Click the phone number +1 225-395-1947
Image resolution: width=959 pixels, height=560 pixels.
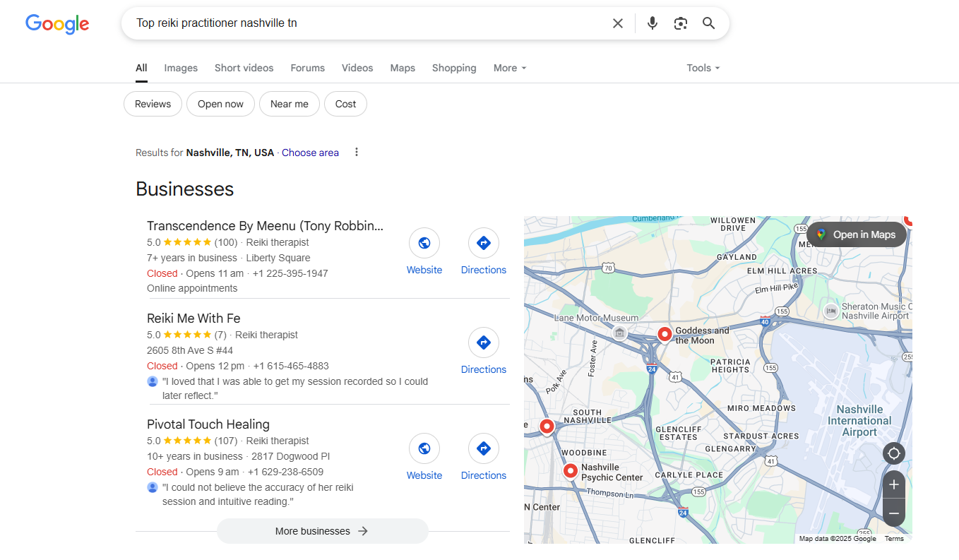[290, 273]
